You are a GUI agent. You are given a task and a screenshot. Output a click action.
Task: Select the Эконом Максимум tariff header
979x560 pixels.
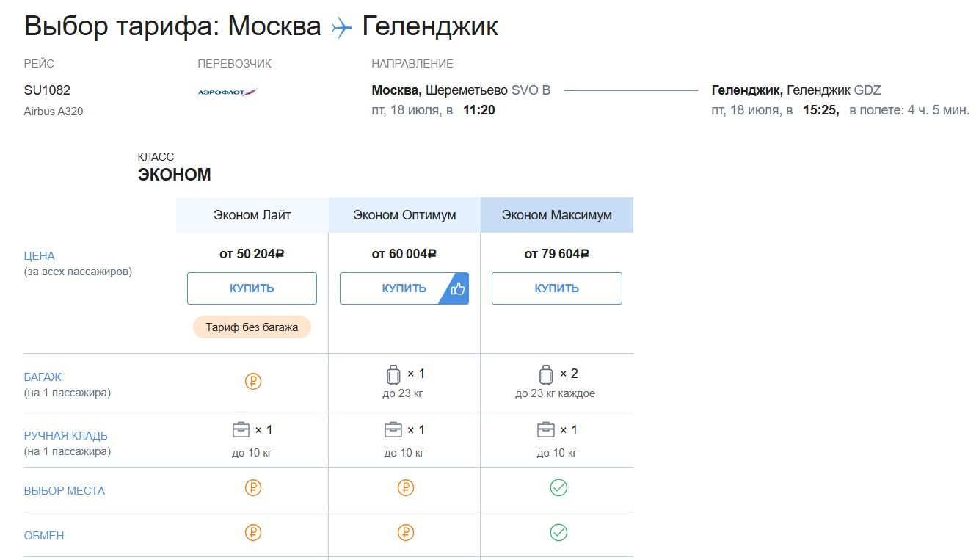(x=557, y=215)
